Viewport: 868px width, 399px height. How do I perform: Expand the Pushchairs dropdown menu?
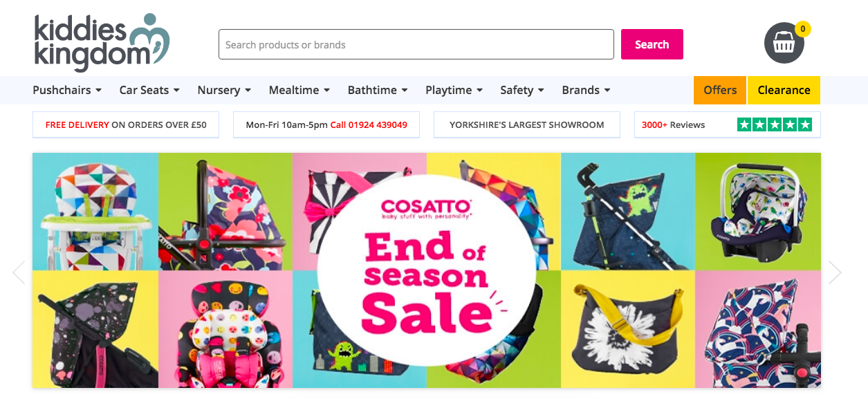67,90
